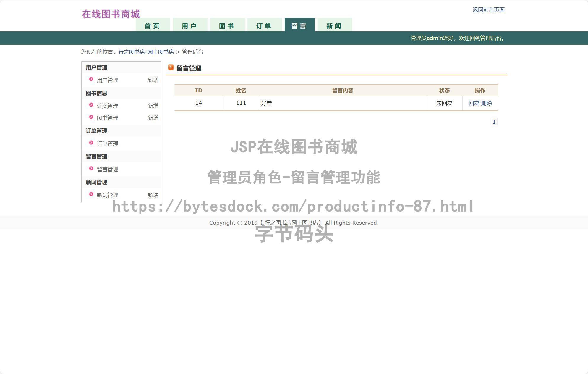588x374 pixels.
Task: Click pink arrow icon beside 留言管理 link
Action: [91, 169]
